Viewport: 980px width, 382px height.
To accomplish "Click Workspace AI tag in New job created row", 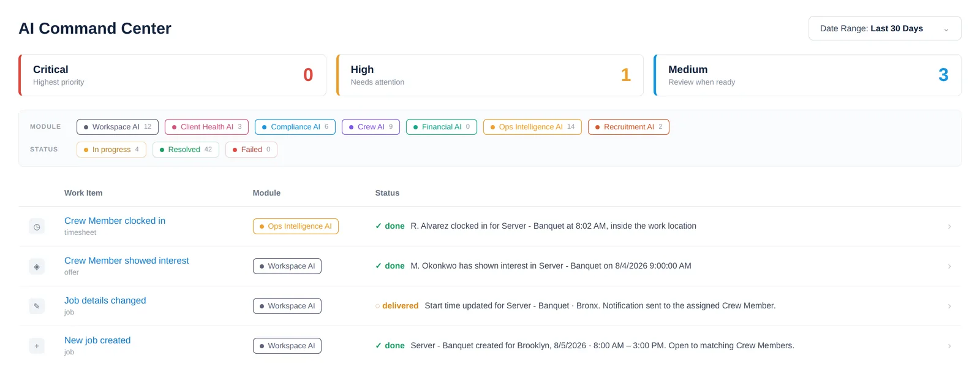I will (x=287, y=346).
